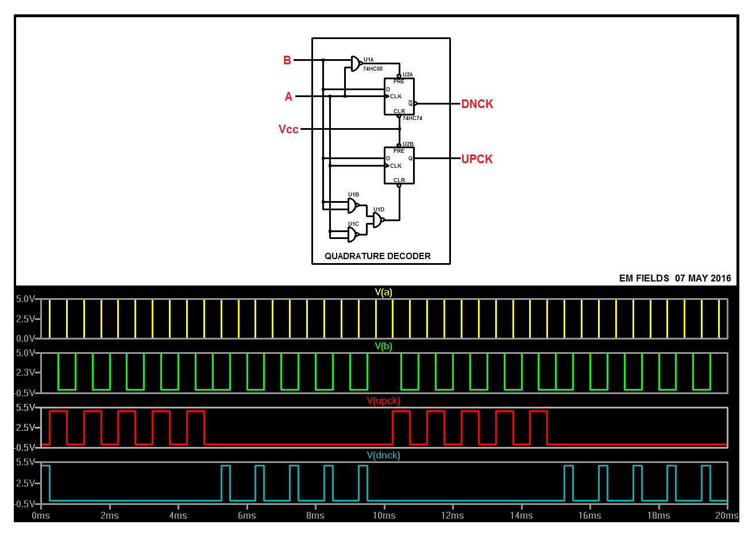The width and height of the screenshot is (756, 540).
Task: Click the red A input label
Action: [289, 97]
